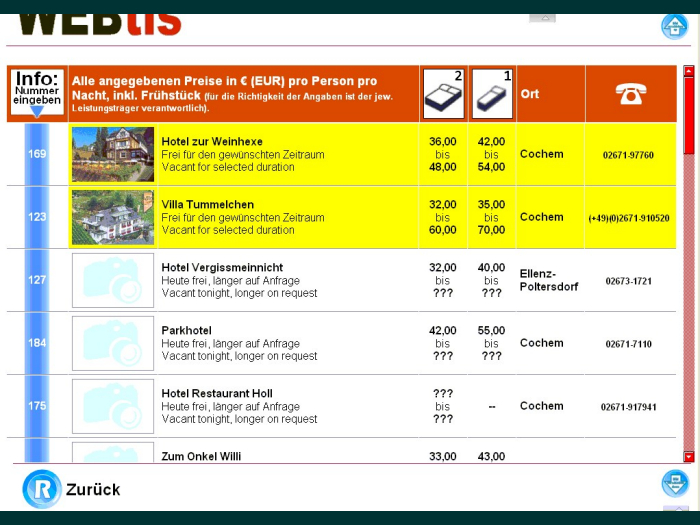Screen dimensions: 700x525
Task: Select info number 169 button
Action: 37,154
